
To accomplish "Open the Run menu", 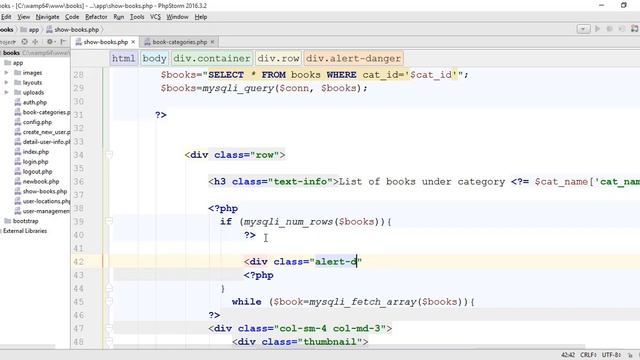I will coord(118,17).
